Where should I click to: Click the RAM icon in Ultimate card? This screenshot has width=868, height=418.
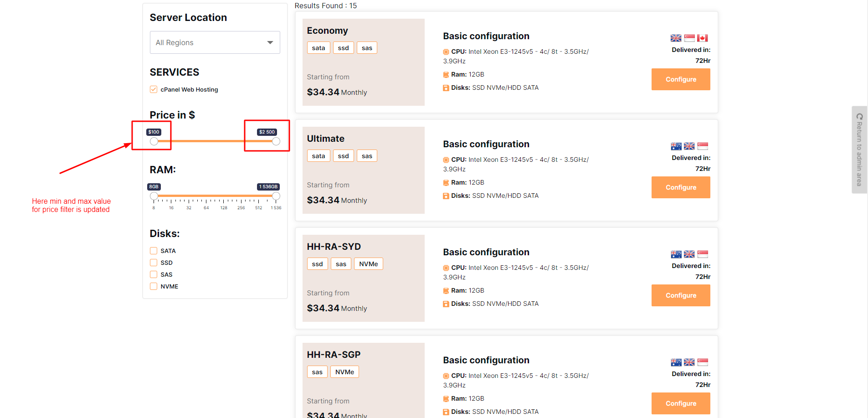446,183
